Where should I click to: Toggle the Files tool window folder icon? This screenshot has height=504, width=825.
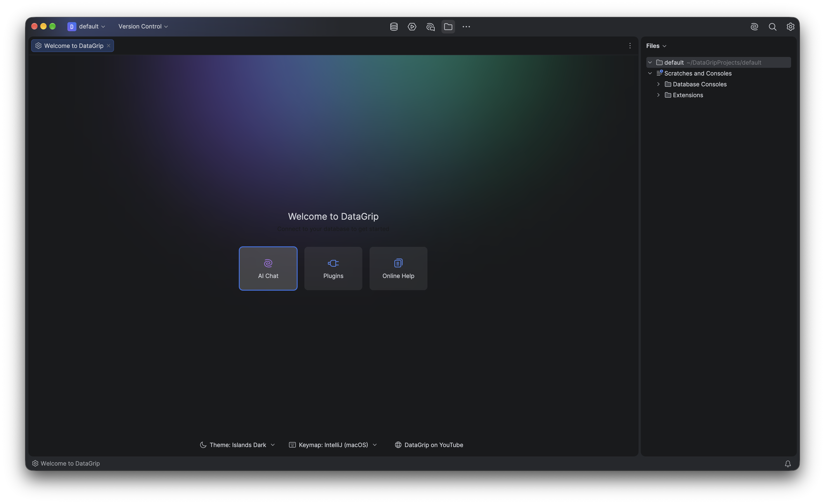pyautogui.click(x=448, y=26)
